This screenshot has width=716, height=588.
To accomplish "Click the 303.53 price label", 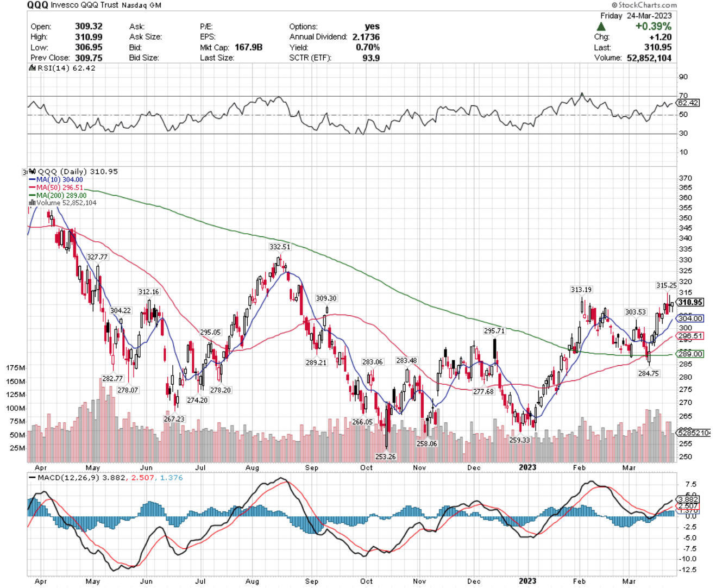I will click(636, 312).
